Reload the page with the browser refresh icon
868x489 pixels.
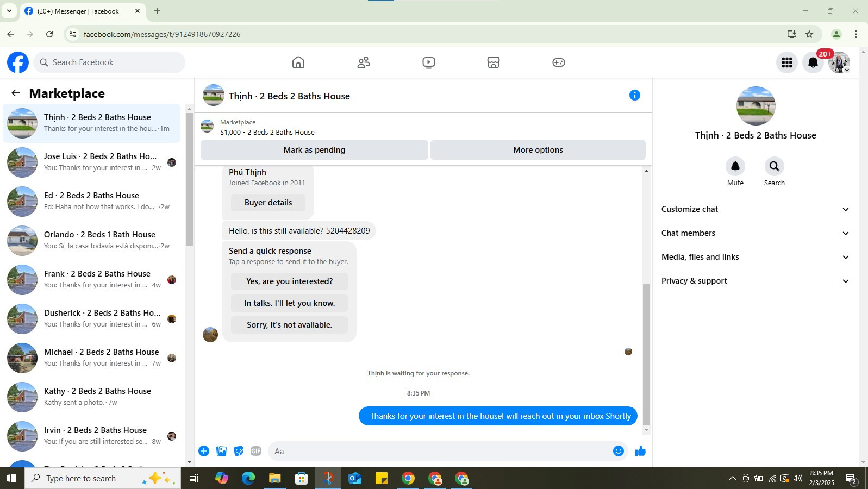[x=49, y=34]
